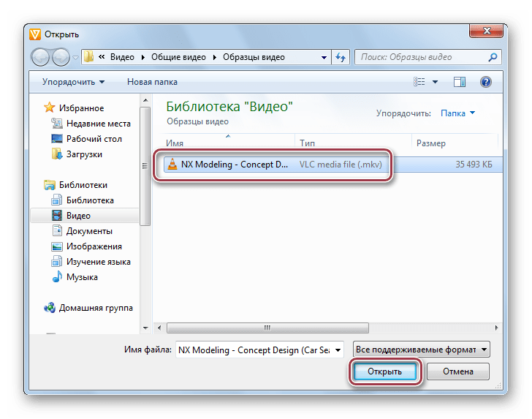Select NX Modeling - Concept D... file
The width and height of the screenshot is (532, 419).
[234, 165]
